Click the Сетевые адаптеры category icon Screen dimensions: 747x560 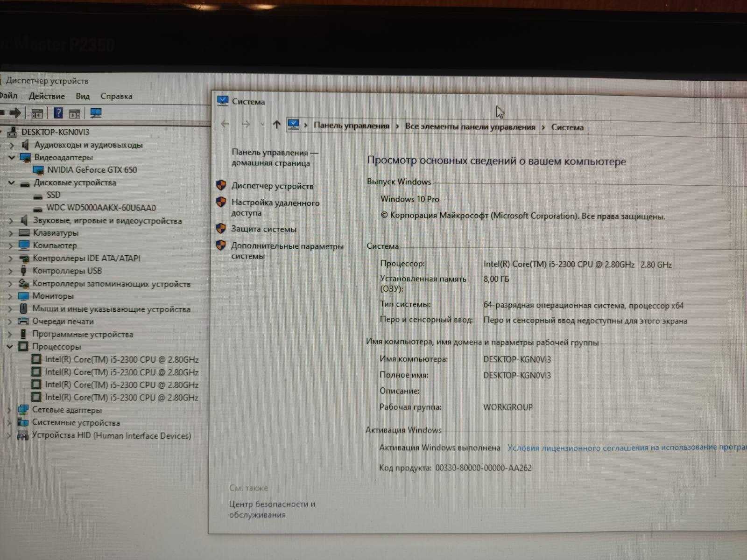pyautogui.click(x=22, y=410)
